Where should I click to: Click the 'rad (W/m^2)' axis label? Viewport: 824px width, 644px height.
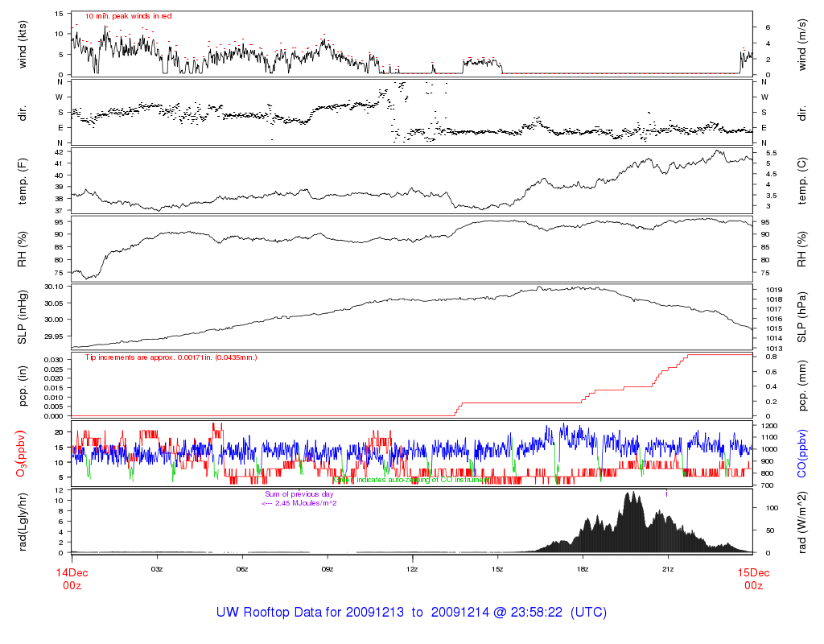[x=801, y=522]
